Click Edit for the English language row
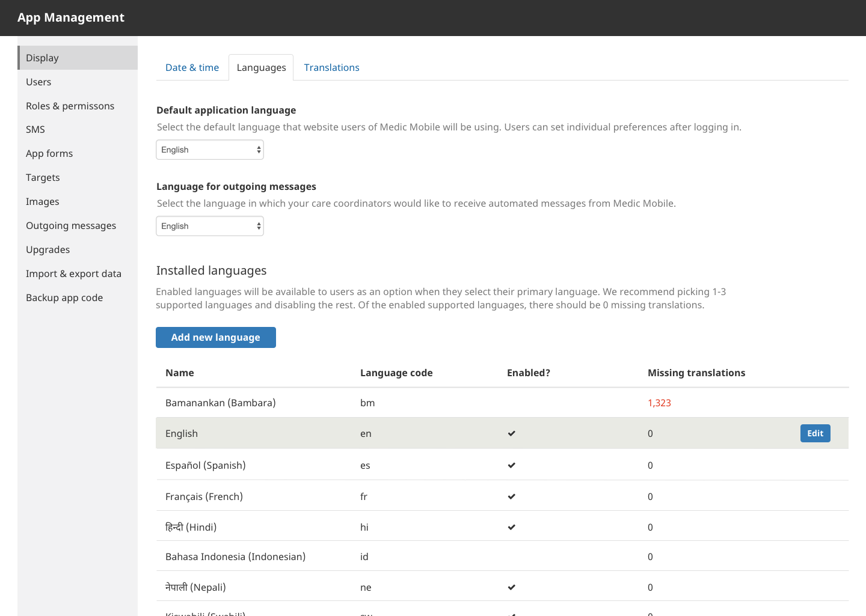This screenshot has width=866, height=616. click(815, 433)
